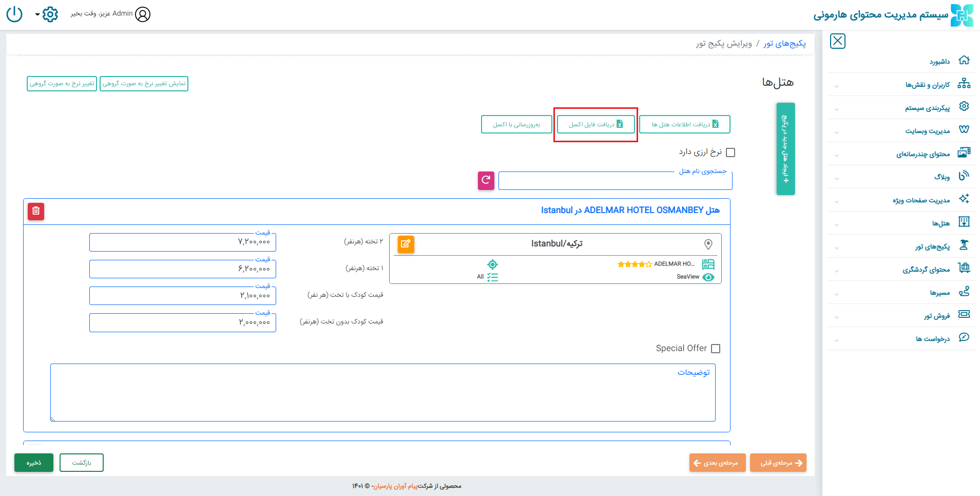The image size is (980, 496).
Task: Click the Admin user profile icon
Action: [x=143, y=14]
